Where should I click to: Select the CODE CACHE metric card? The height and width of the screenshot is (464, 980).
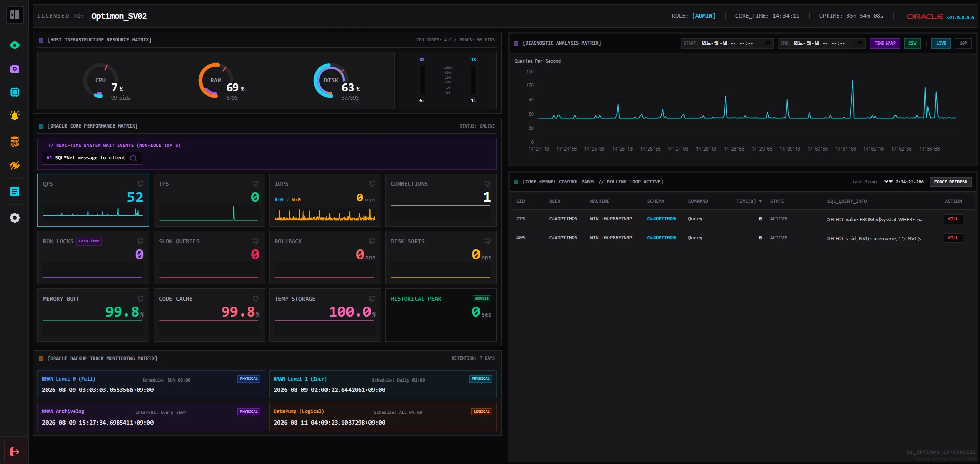209,315
